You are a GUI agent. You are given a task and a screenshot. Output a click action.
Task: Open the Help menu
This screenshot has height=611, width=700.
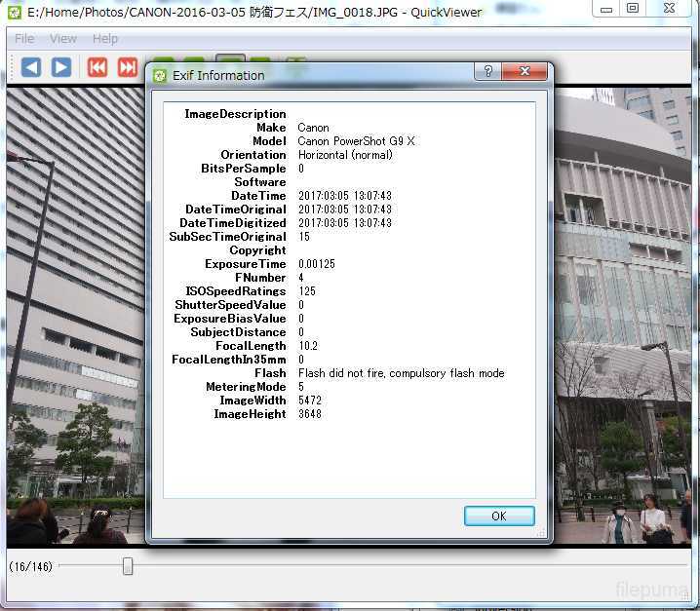pyautogui.click(x=105, y=39)
